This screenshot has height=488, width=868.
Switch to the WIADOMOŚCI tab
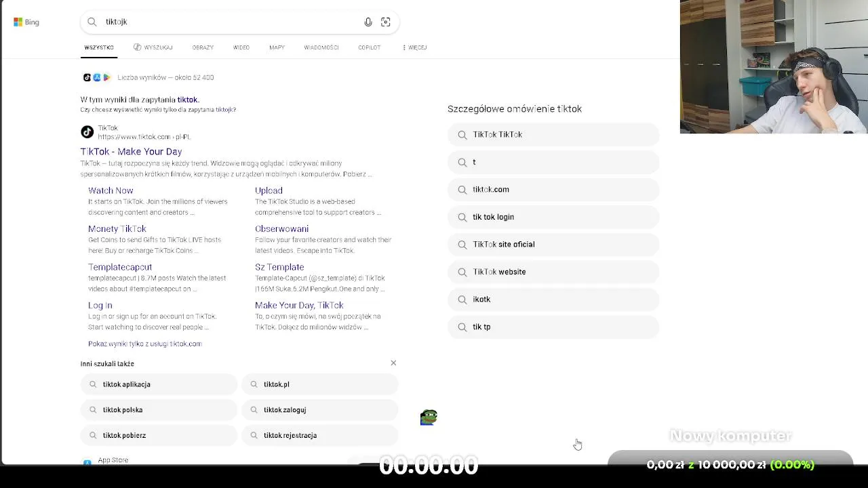(321, 47)
